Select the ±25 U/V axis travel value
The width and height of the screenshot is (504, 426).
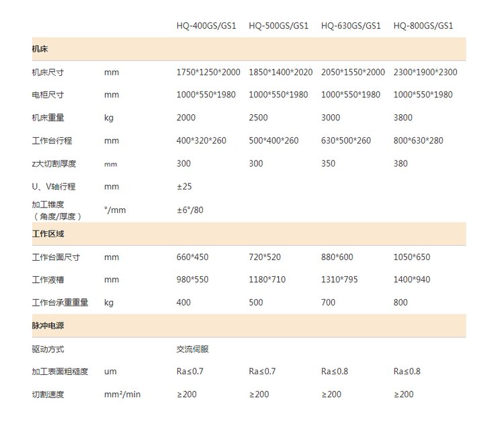click(184, 186)
